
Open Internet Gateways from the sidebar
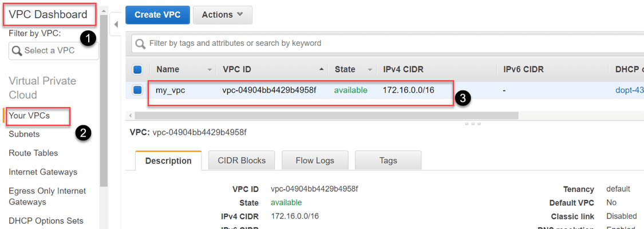(43, 172)
